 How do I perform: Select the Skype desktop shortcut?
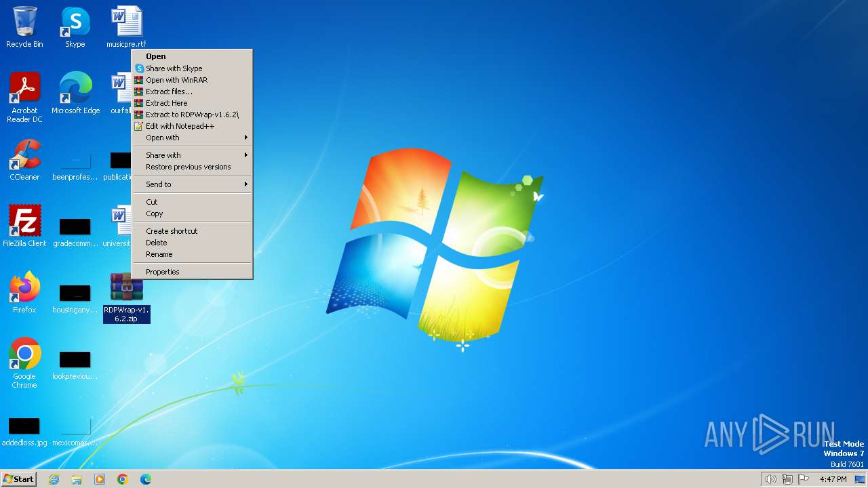point(75,27)
